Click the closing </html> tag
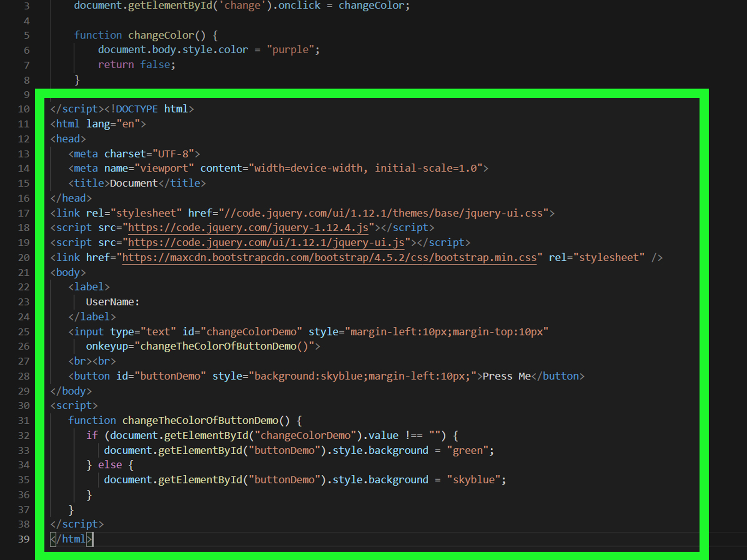747x560 pixels. [x=71, y=539]
